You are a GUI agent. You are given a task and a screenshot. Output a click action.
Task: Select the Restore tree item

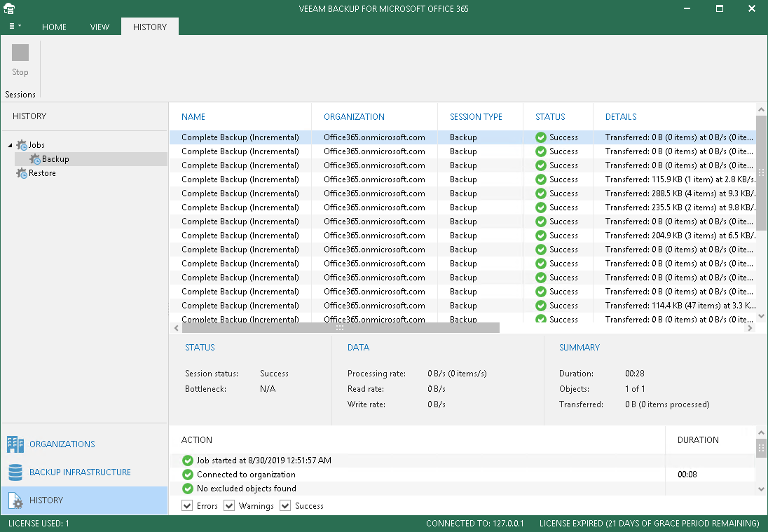pyautogui.click(x=42, y=173)
